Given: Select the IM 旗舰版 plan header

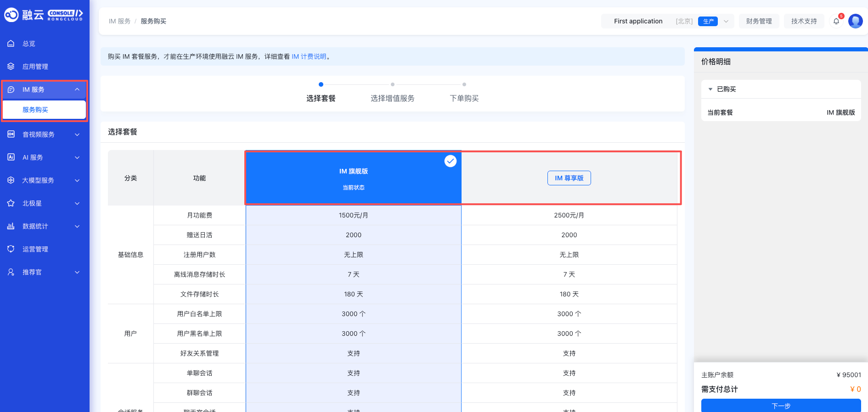Looking at the screenshot, I should 354,178.
